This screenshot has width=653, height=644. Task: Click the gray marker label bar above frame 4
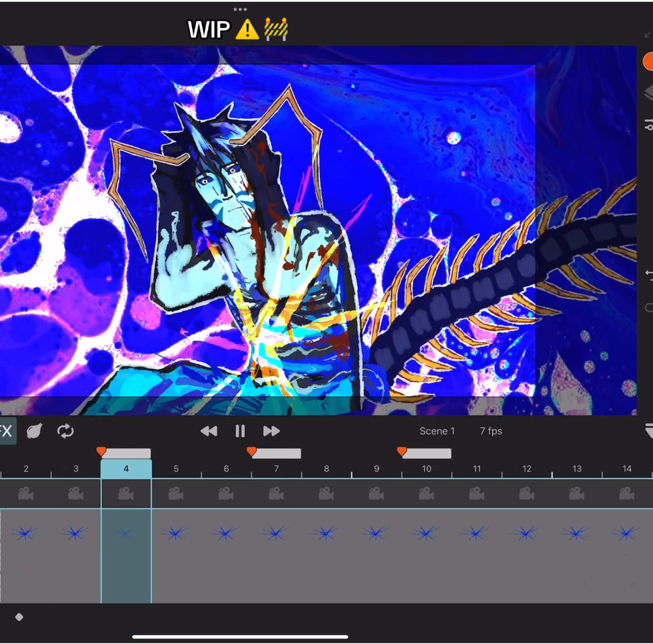[126, 453]
